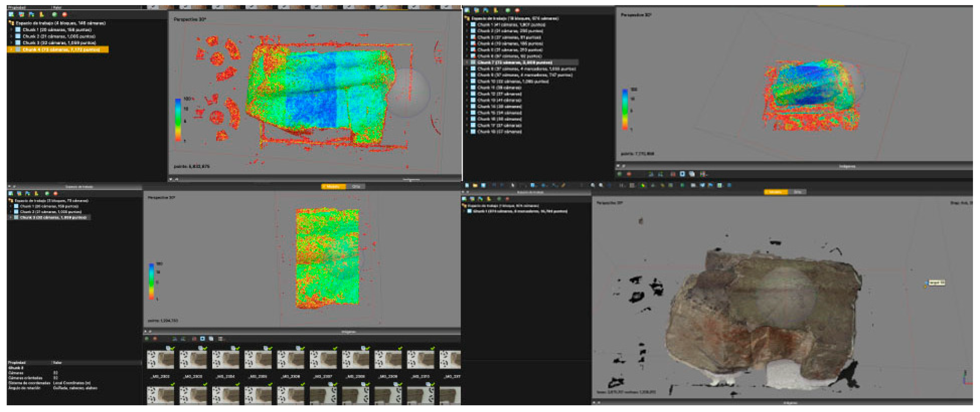The width and height of the screenshot is (980, 412).
Task: Open the _MG_2302 photo thumbnail
Action: pyautogui.click(x=160, y=359)
